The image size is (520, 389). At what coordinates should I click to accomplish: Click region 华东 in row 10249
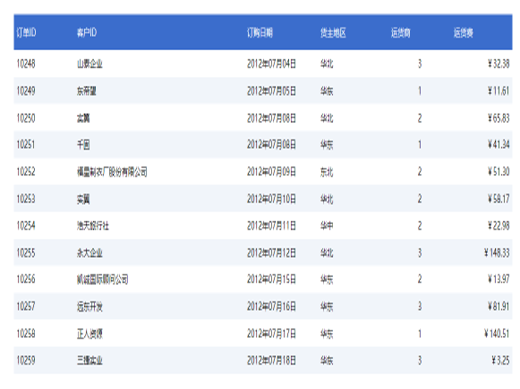327,91
